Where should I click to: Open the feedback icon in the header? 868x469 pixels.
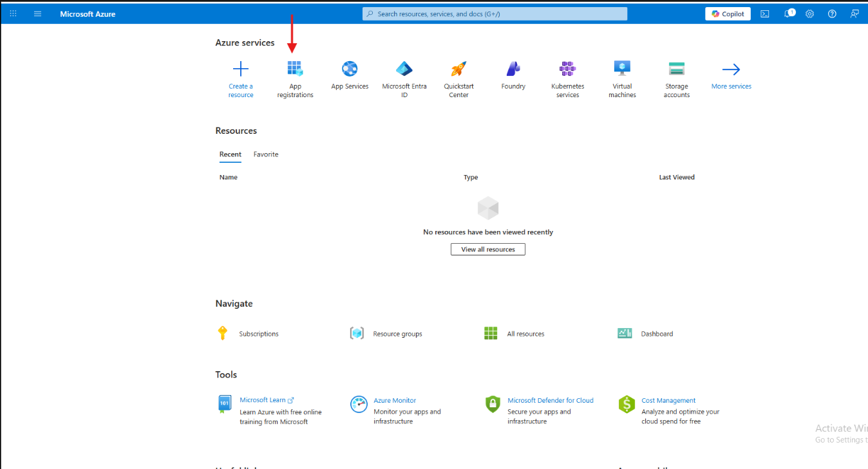[854, 14]
